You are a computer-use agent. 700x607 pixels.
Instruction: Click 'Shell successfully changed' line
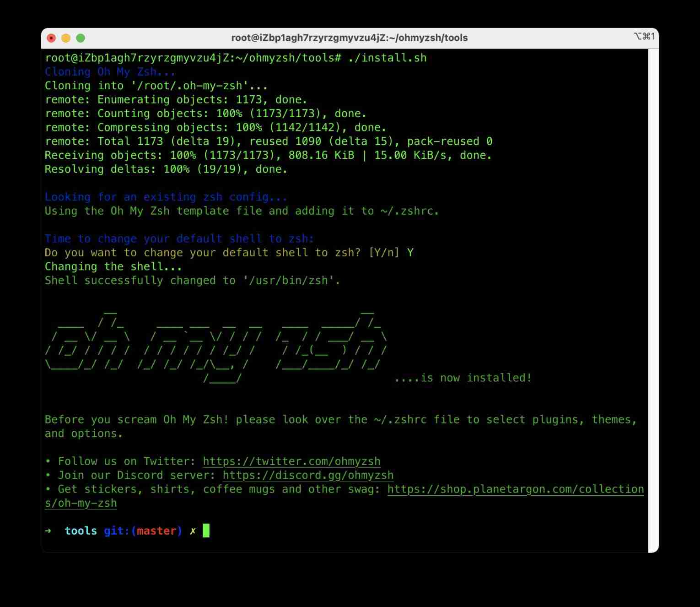193,280
